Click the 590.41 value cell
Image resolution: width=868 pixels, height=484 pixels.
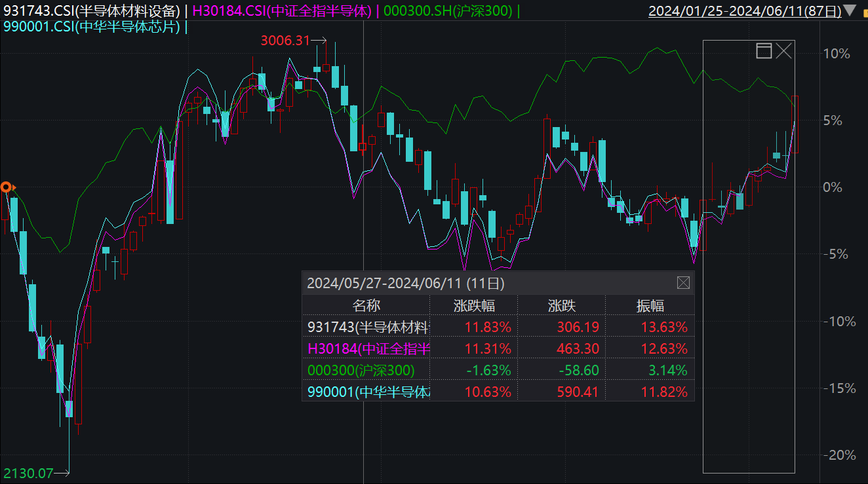pyautogui.click(x=577, y=392)
